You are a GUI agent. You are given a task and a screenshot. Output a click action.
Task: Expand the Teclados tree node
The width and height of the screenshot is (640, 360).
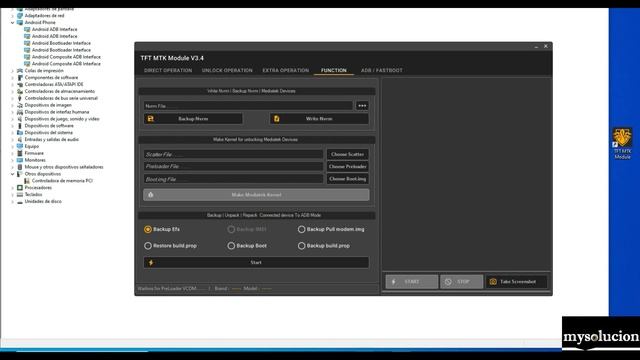pos(12,195)
